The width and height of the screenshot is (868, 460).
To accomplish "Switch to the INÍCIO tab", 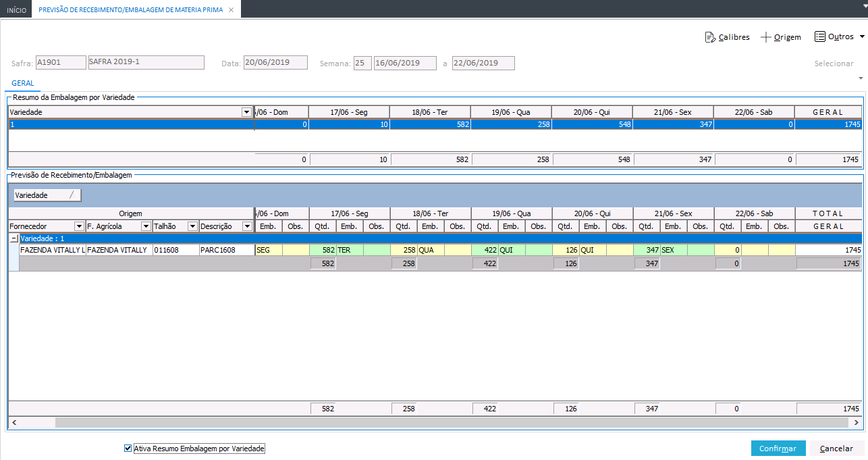I will [x=16, y=11].
